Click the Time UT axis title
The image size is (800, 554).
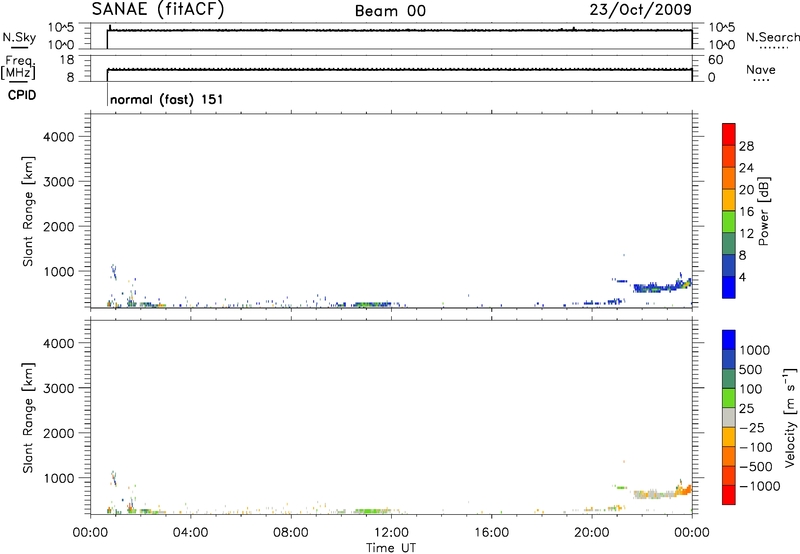391,548
